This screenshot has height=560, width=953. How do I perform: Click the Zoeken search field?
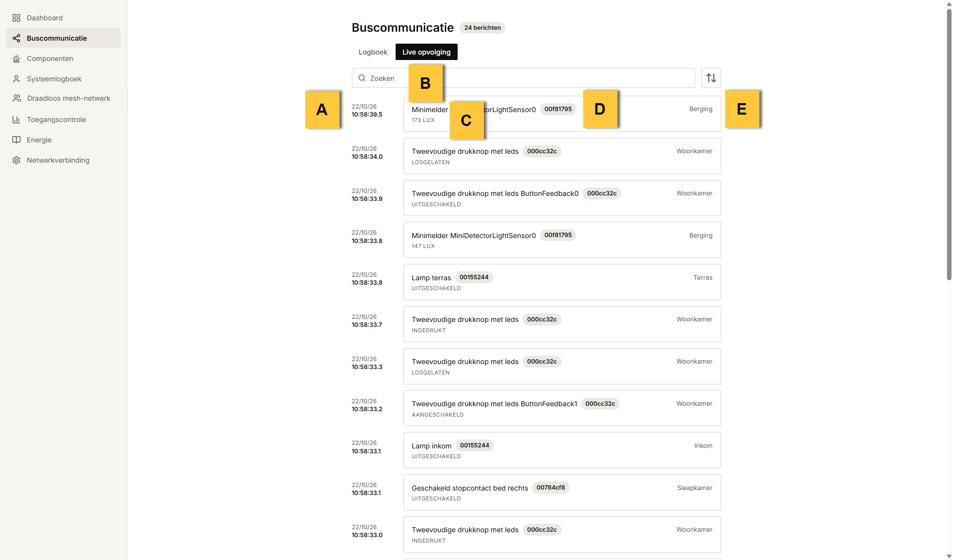(x=523, y=78)
